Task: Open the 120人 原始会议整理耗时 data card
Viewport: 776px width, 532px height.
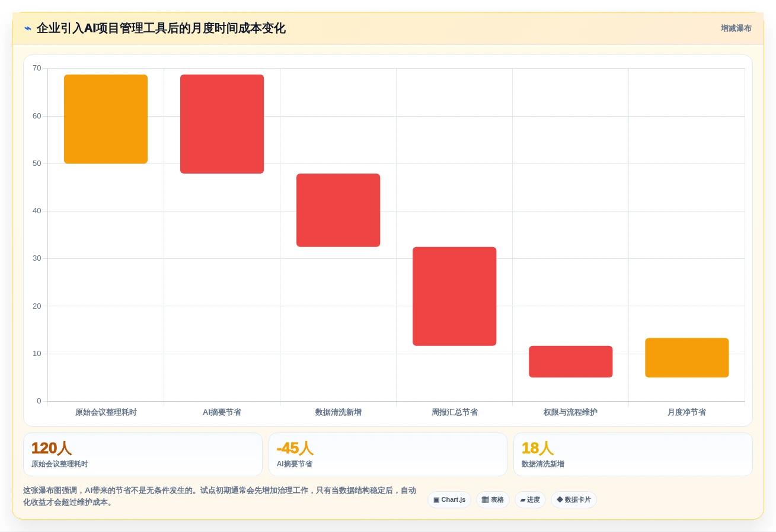Action: tap(143, 454)
